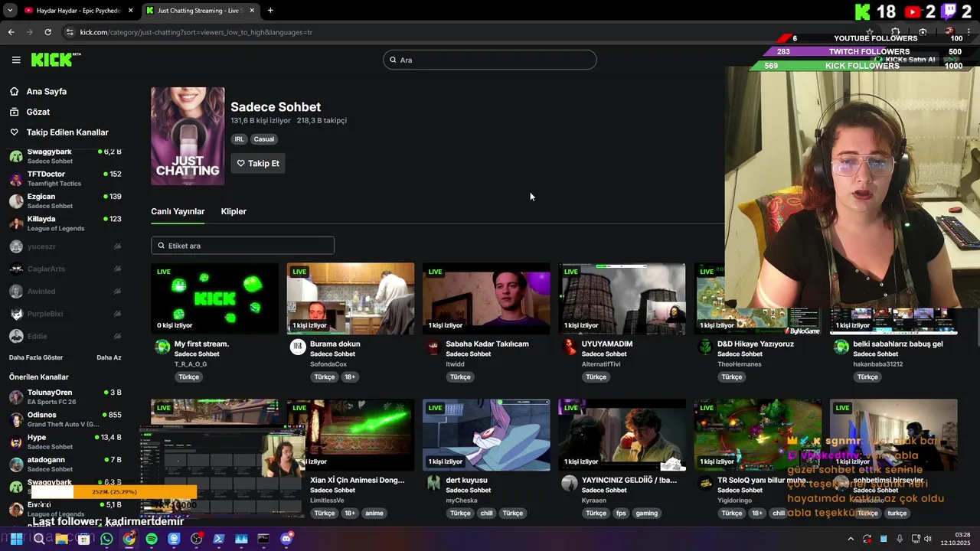Click fps tag under YAYINCINIZ GELDİİĞ
Image resolution: width=980 pixels, height=551 pixels.
(621, 513)
